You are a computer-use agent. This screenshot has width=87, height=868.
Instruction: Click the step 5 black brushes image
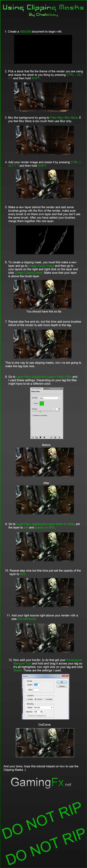click(45, 240)
